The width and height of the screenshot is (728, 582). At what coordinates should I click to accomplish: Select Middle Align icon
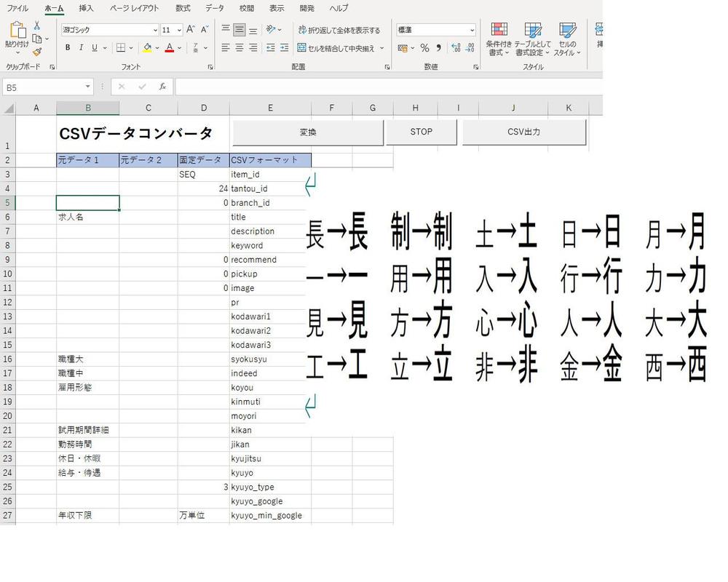239,30
